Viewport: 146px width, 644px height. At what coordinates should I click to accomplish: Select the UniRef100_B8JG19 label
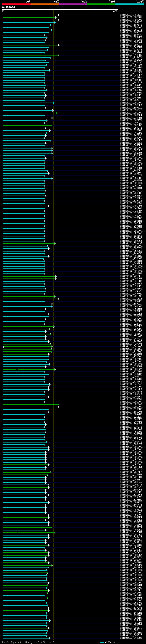131,304
